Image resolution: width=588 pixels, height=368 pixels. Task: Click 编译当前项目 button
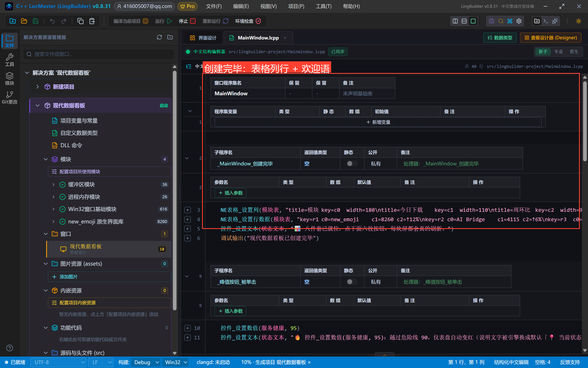131,21
